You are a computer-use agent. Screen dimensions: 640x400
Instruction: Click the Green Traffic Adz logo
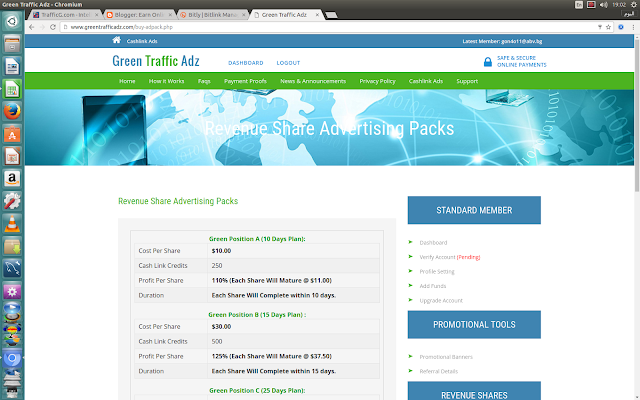click(156, 61)
